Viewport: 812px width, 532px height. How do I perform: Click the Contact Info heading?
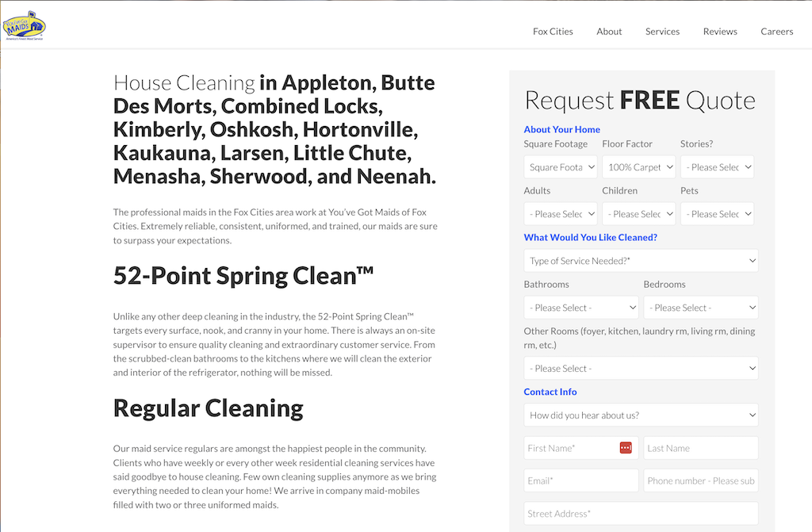(550, 392)
